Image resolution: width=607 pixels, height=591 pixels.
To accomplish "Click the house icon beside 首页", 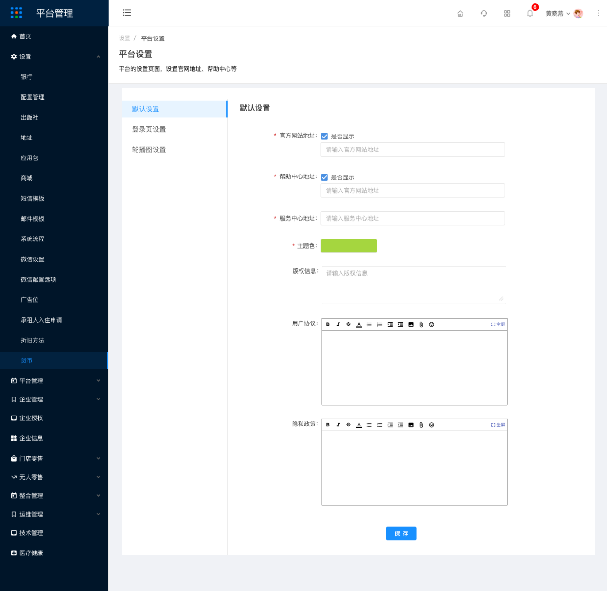I will click(14, 36).
